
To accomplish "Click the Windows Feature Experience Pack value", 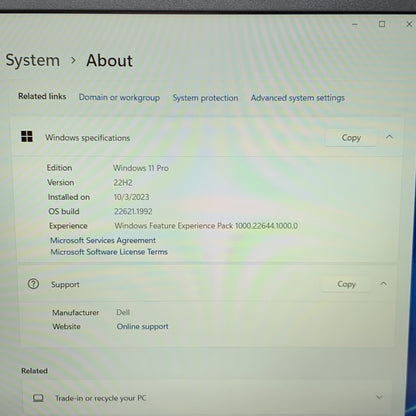I will pyautogui.click(x=206, y=226).
